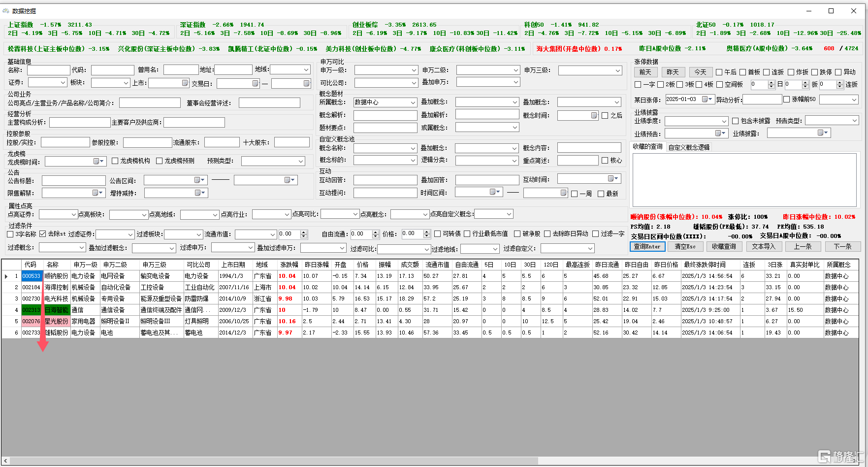
Task: Toggle the 龙虎榜机构 checkbox
Action: pos(115,161)
